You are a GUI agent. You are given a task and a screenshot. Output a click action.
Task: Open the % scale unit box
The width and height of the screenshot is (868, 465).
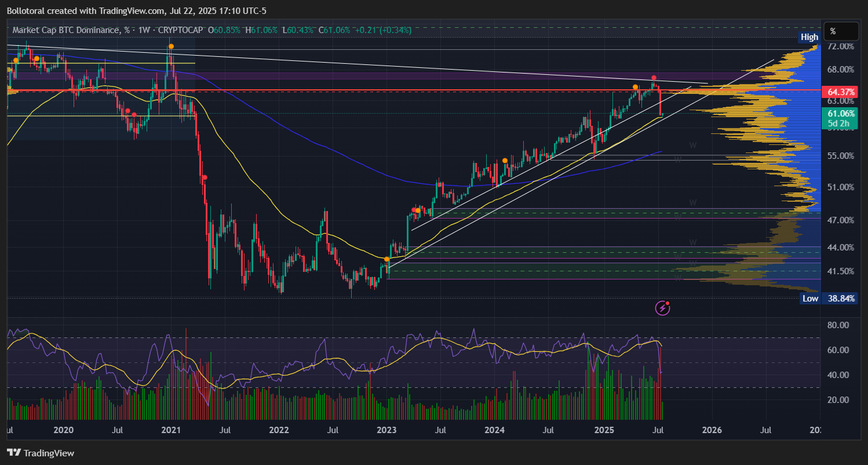click(841, 31)
